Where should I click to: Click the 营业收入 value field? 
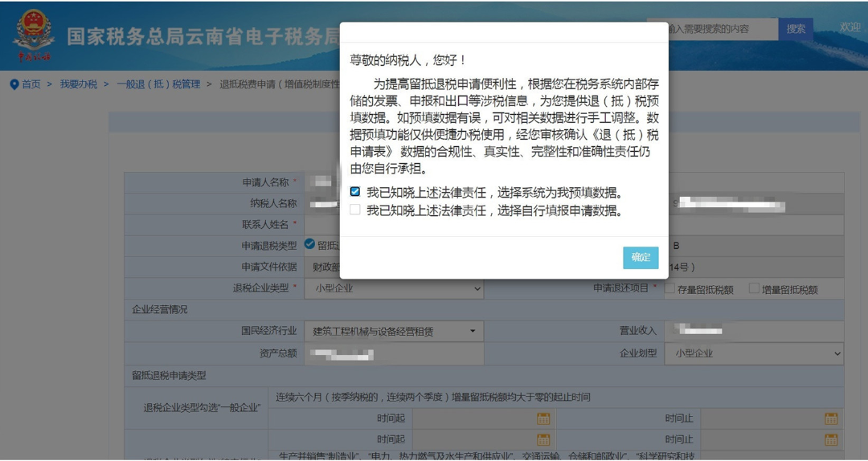tap(754, 331)
